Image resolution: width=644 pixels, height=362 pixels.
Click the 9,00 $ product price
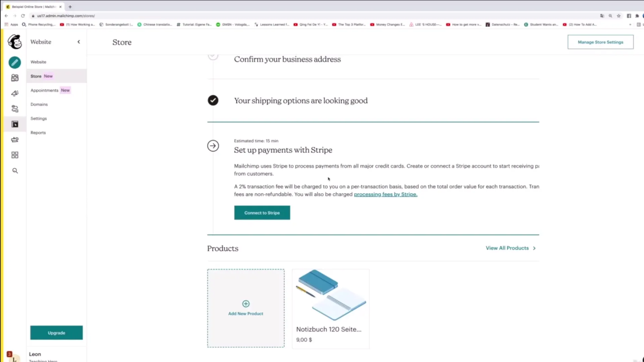pos(304,340)
